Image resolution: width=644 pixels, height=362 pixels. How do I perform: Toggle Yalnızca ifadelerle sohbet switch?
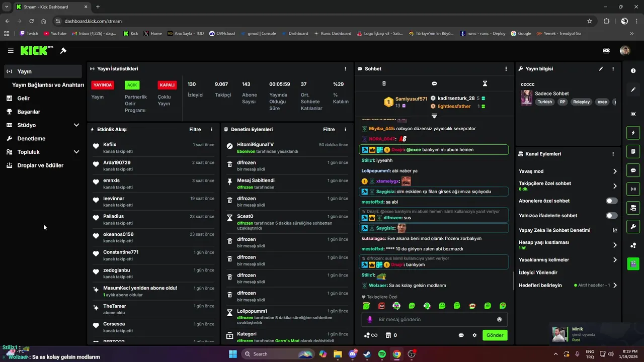pyautogui.click(x=611, y=216)
